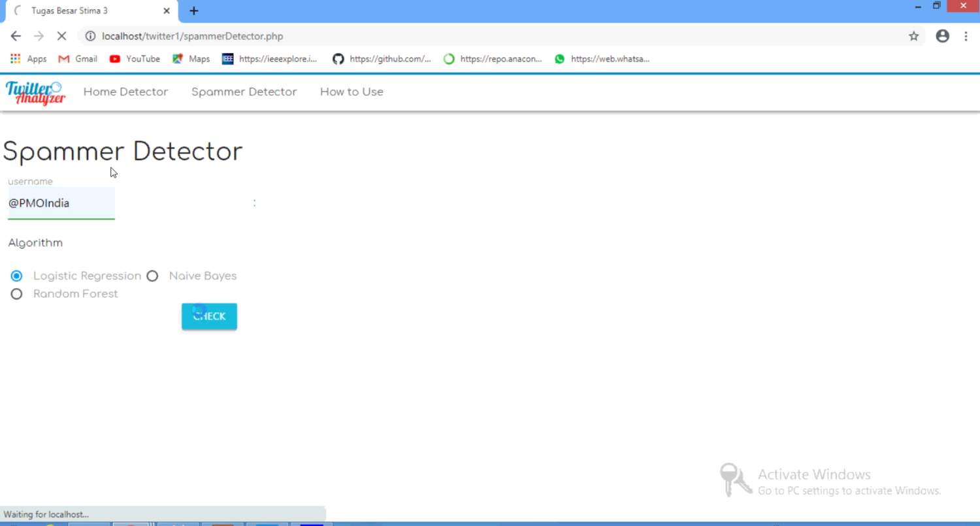
Task: Go back using the browser back arrow
Action: 16,36
